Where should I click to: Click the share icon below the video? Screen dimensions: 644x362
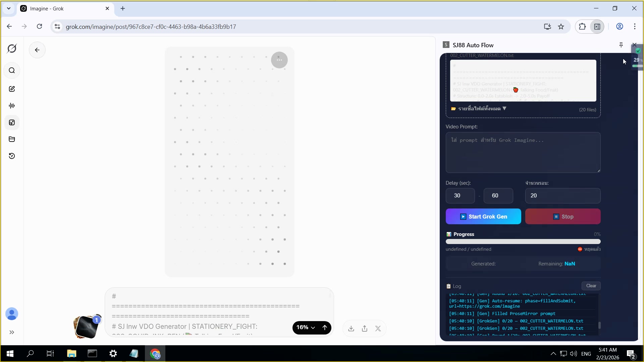(365, 328)
